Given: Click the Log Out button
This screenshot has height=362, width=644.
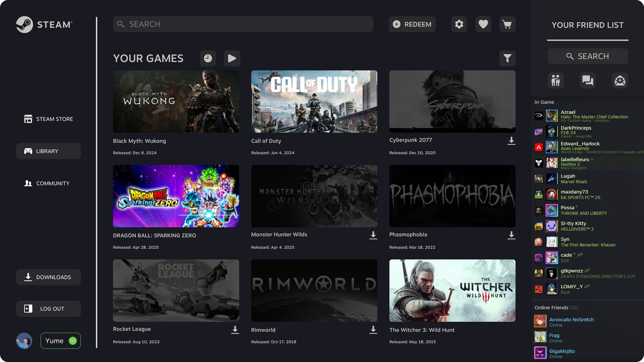Looking at the screenshot, I should (48, 309).
